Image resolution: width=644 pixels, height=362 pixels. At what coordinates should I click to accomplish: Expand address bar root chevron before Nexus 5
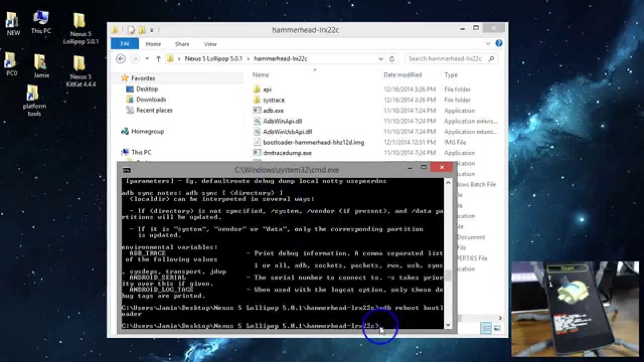[179, 59]
